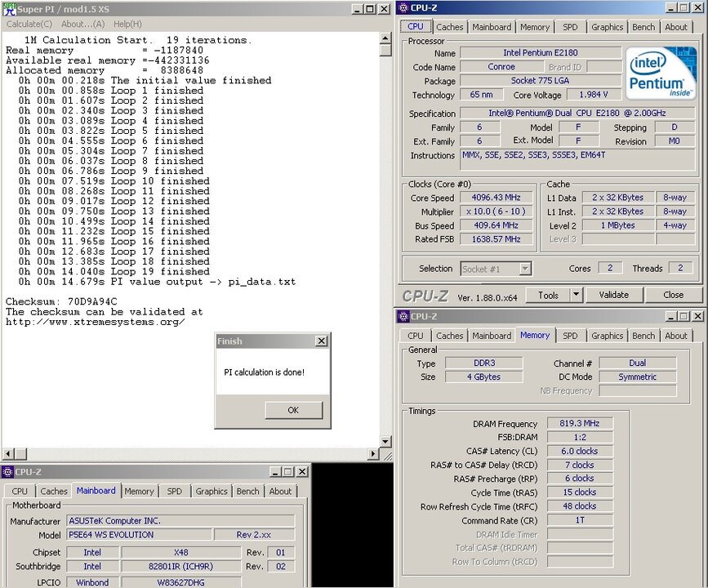708x588 pixels.
Task: Click the CAS# Latency value 6.0 clocks
Action: (580, 451)
